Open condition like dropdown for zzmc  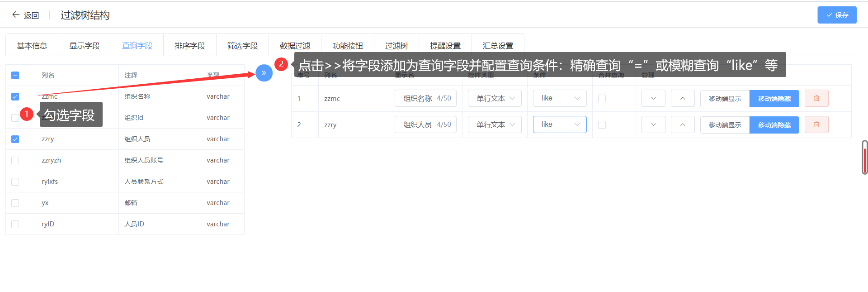pyautogui.click(x=560, y=98)
